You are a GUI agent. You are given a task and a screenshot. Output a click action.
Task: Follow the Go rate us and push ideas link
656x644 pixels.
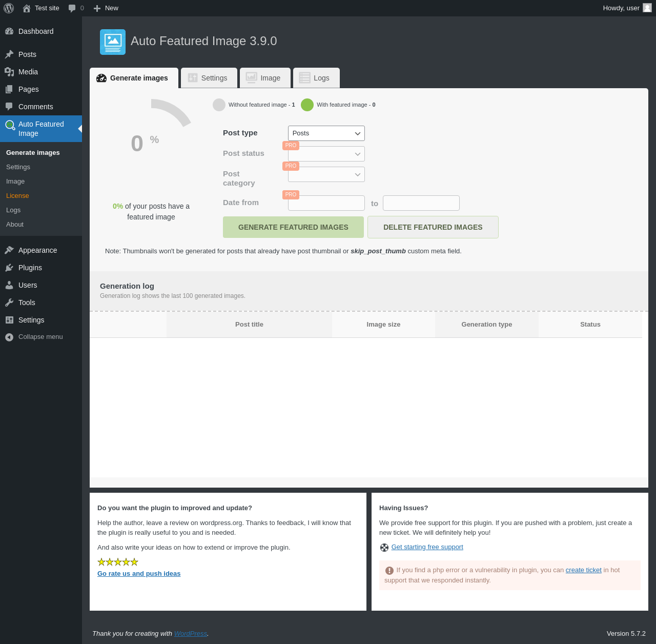pos(139,574)
